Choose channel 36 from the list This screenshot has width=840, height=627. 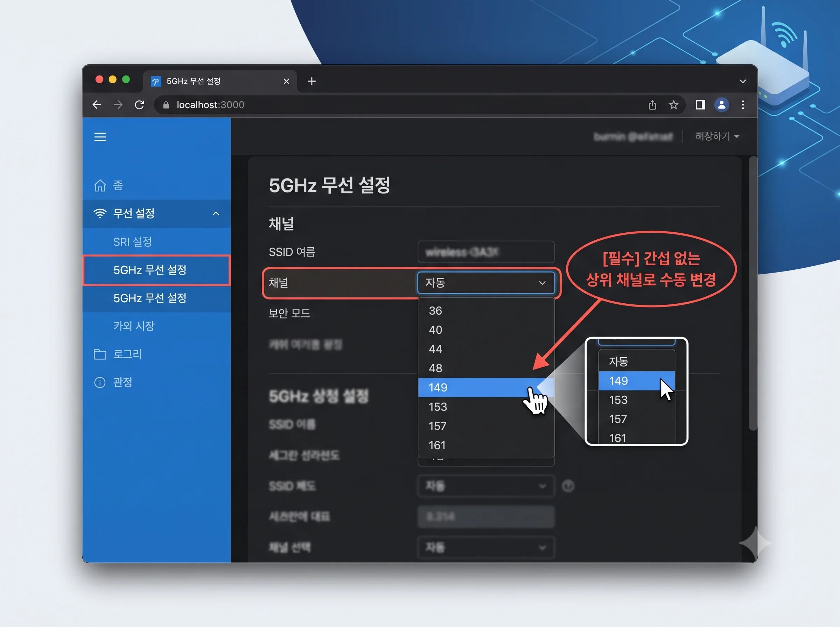click(x=486, y=311)
